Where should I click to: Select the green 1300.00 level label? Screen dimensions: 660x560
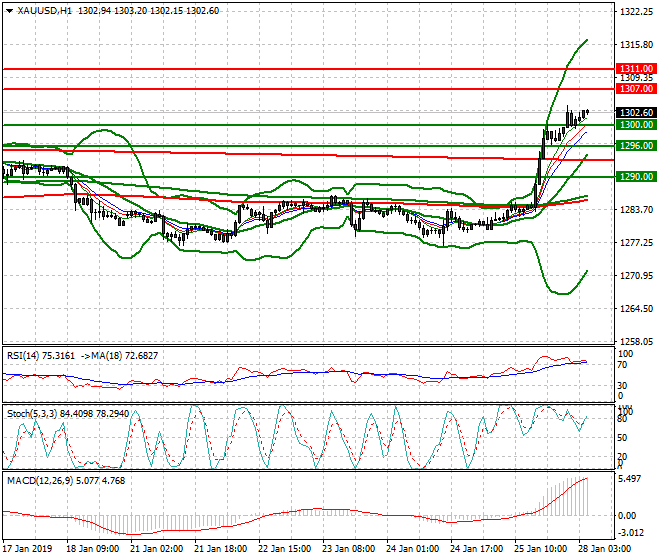[636, 125]
